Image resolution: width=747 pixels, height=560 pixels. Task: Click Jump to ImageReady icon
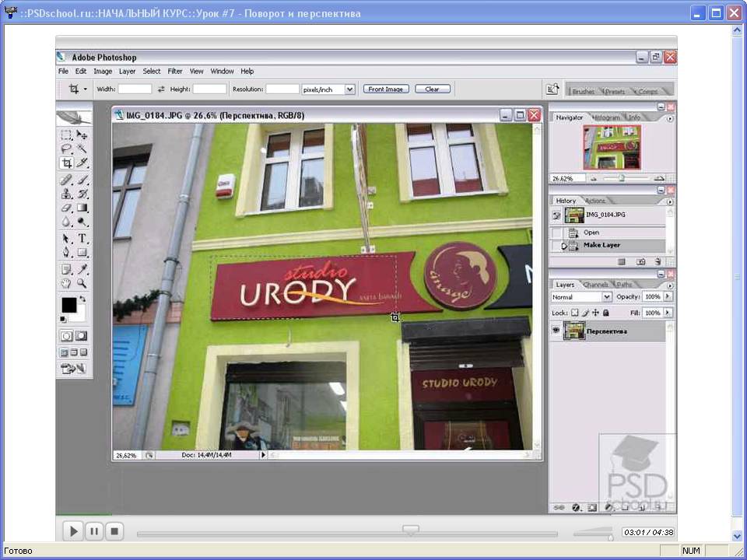[73, 368]
